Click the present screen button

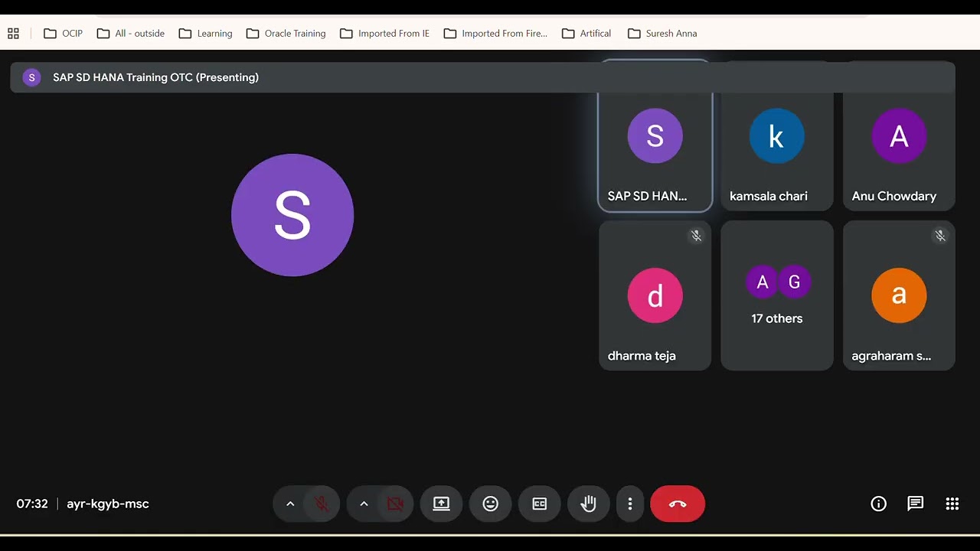point(442,504)
